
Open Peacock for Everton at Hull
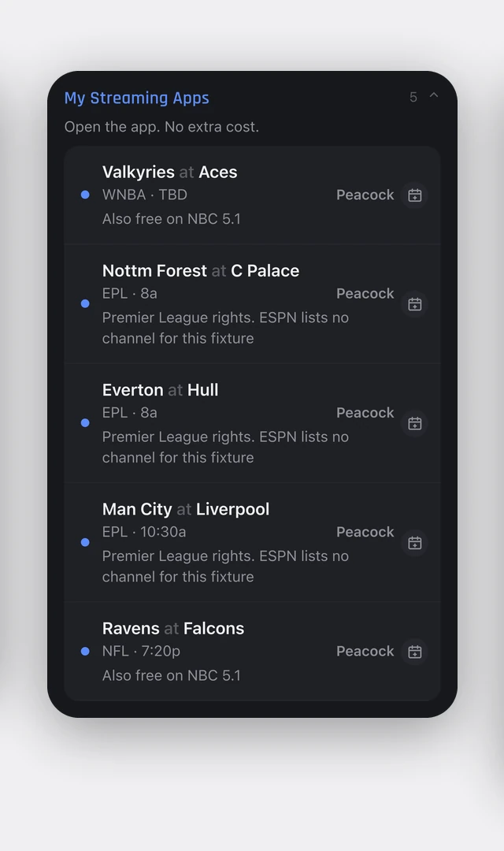(365, 413)
